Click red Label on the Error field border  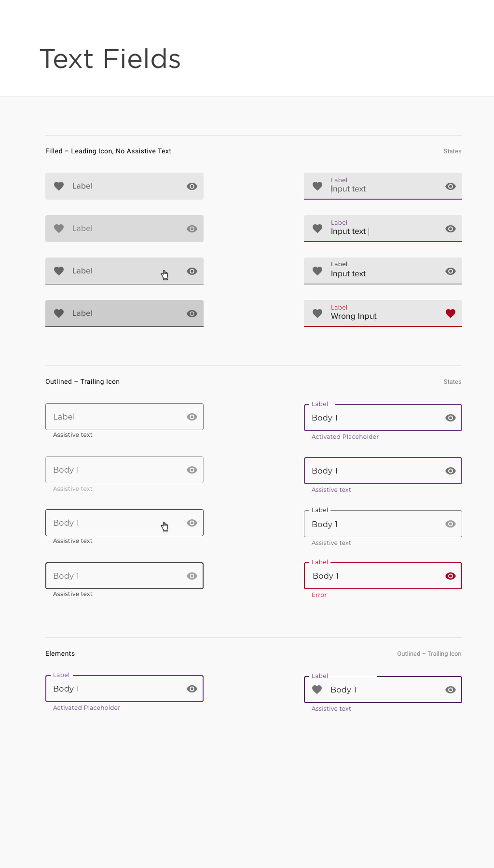[x=320, y=562]
